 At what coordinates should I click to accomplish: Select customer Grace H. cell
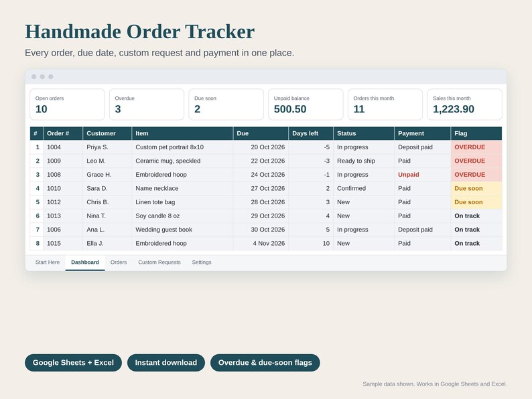pos(107,175)
